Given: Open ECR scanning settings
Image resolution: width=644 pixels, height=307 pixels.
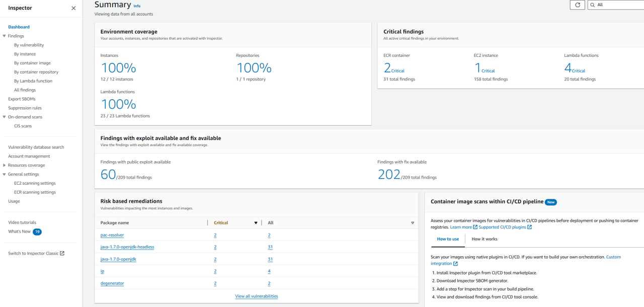Looking at the screenshot, I should point(35,192).
